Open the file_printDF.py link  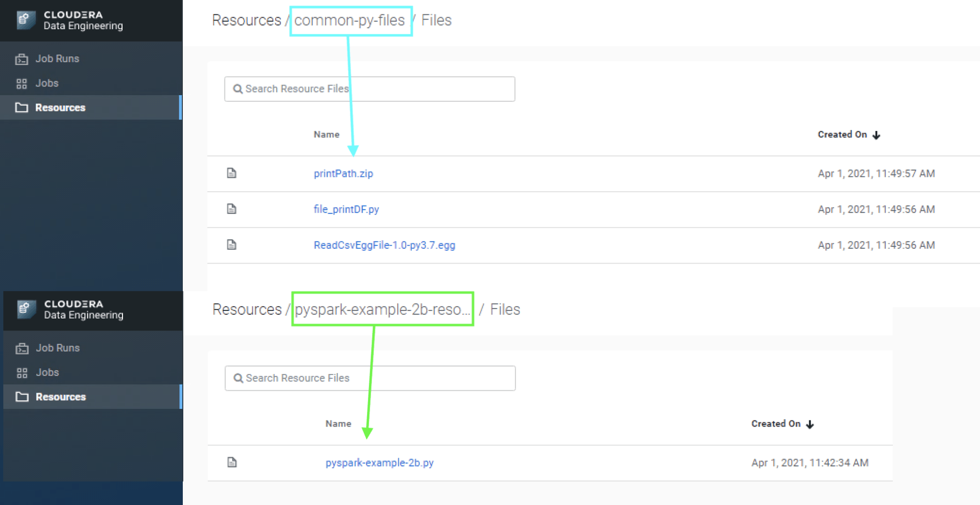[x=346, y=209]
